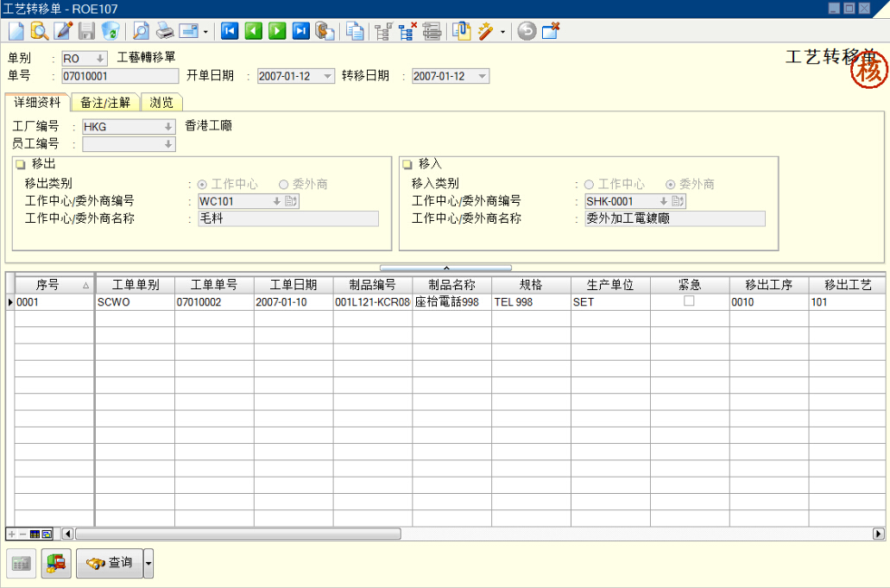Image resolution: width=890 pixels, height=588 pixels.
Task: Click the copy document icon
Action: tap(356, 30)
